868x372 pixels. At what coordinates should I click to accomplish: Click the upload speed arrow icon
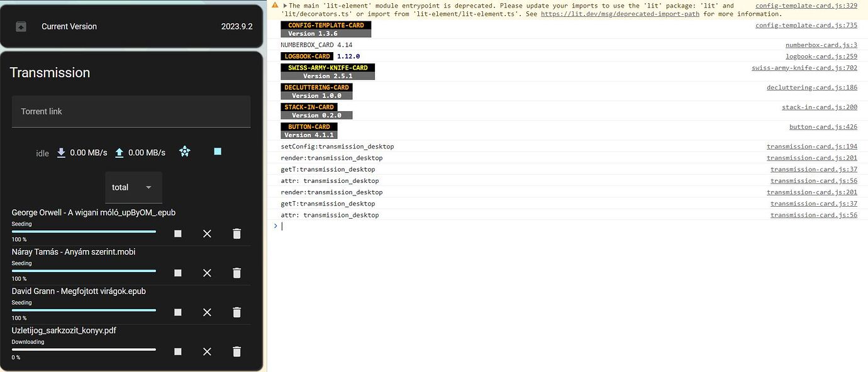point(120,153)
